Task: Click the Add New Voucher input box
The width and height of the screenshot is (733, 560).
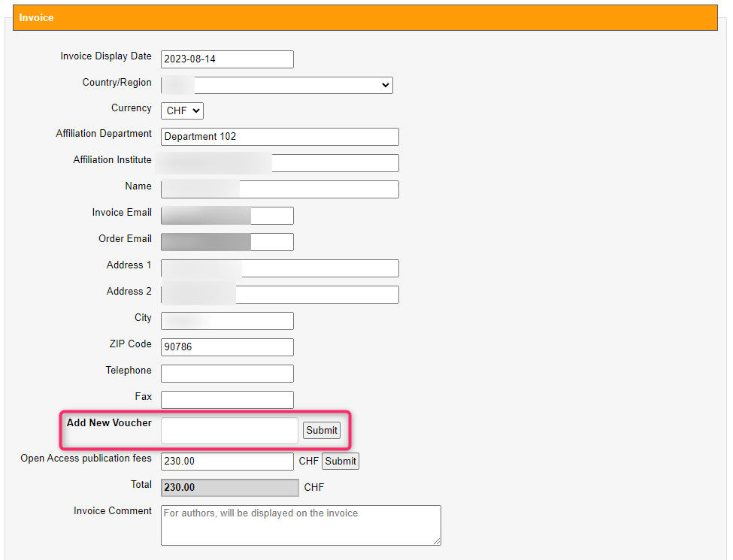Action: [229, 431]
